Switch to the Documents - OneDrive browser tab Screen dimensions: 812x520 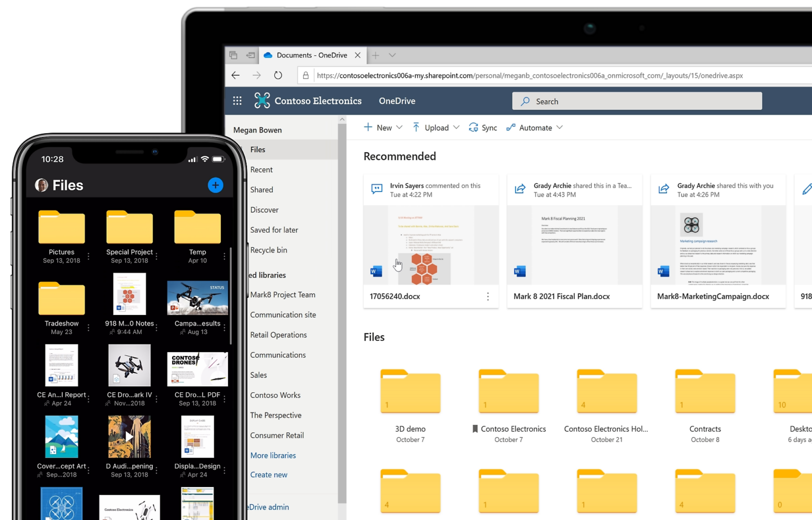point(312,55)
